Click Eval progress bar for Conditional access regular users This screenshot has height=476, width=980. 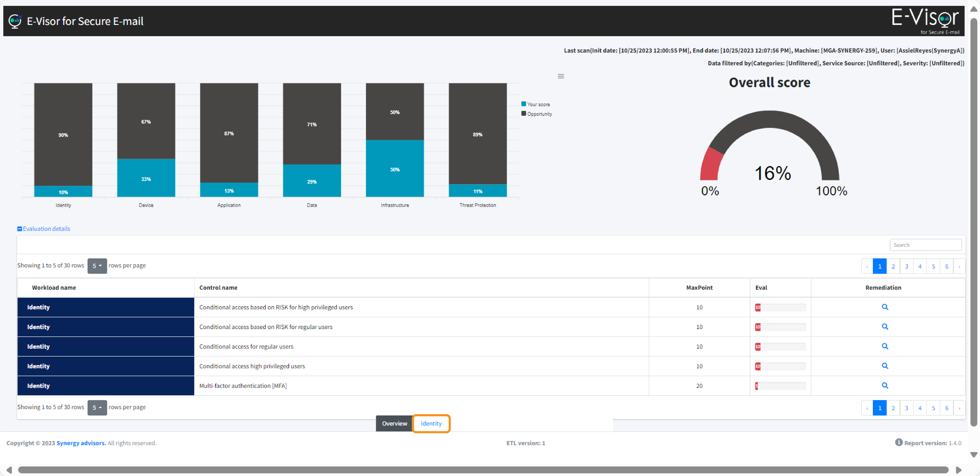(x=780, y=346)
